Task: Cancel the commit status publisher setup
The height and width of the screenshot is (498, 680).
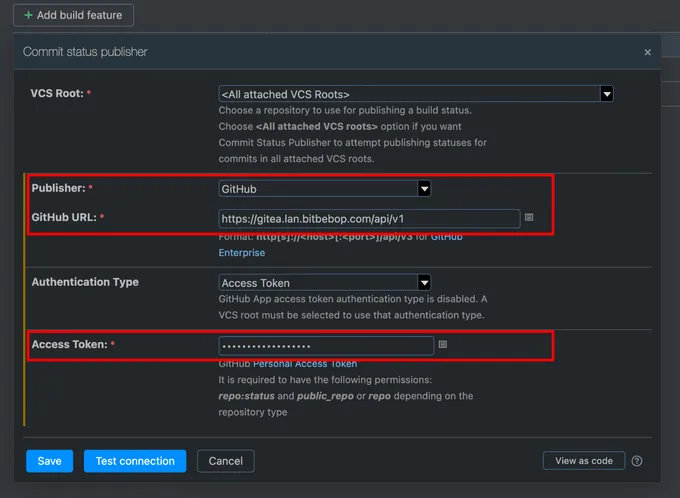Action: [225, 461]
